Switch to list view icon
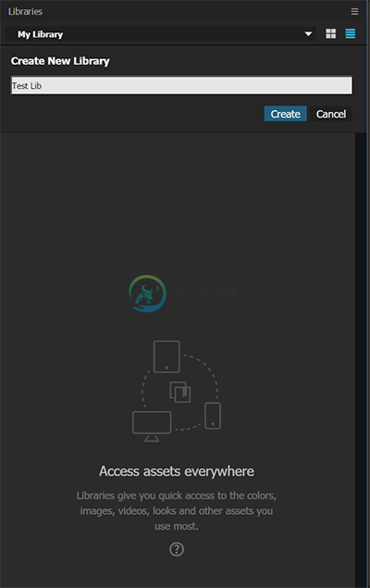 (351, 33)
